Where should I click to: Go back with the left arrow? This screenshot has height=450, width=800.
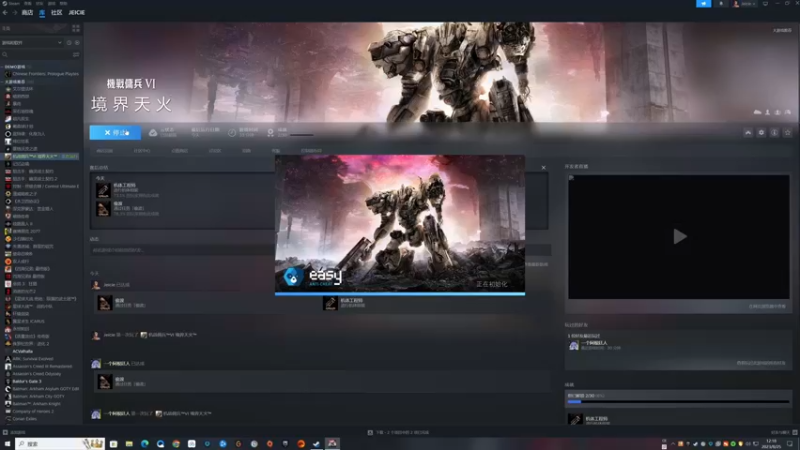[6, 13]
